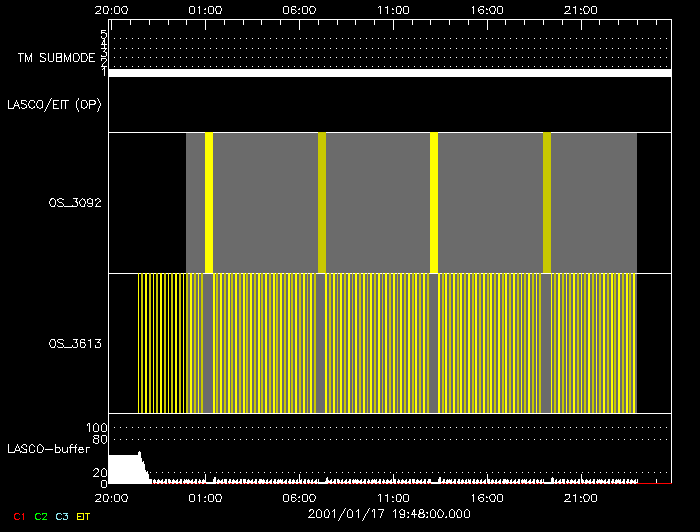Click the red C1 legend label
Image resolution: width=700 pixels, height=532 pixels.
pyautogui.click(x=17, y=515)
